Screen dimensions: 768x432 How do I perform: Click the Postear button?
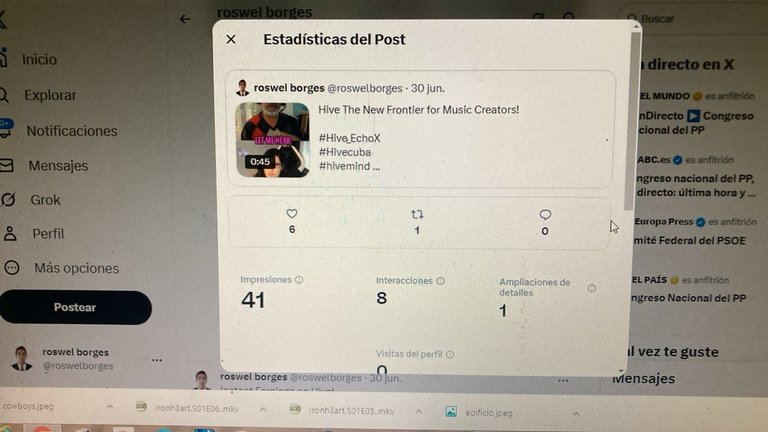tap(75, 307)
